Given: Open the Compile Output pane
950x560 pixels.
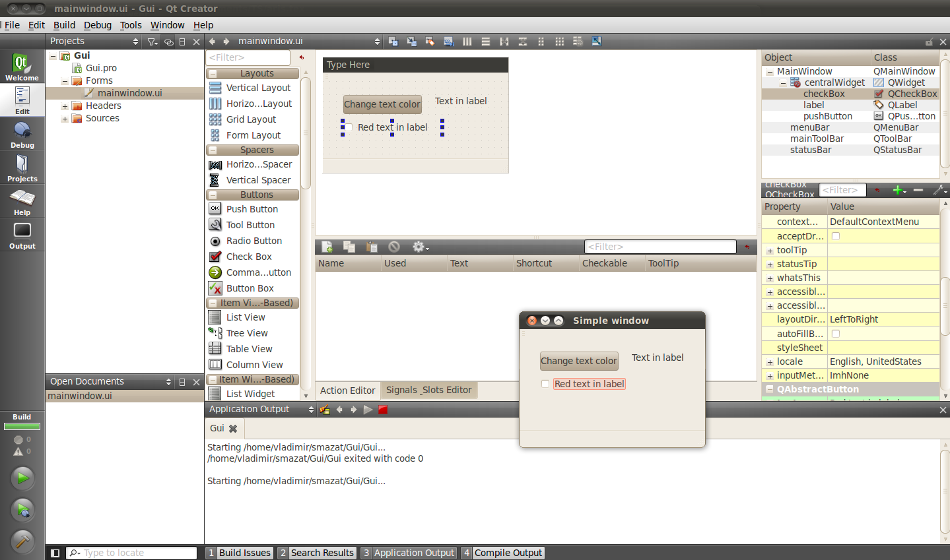Looking at the screenshot, I should click(502, 553).
